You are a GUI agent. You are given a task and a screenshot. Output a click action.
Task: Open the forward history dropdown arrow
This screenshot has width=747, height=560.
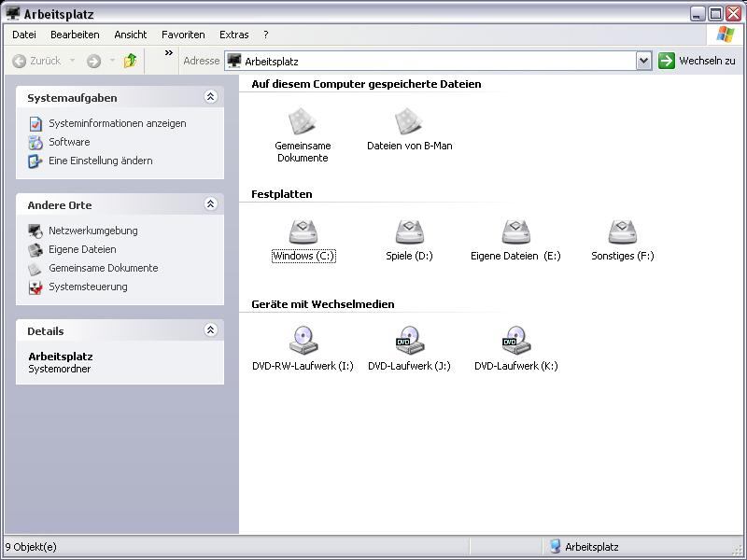click(x=112, y=61)
